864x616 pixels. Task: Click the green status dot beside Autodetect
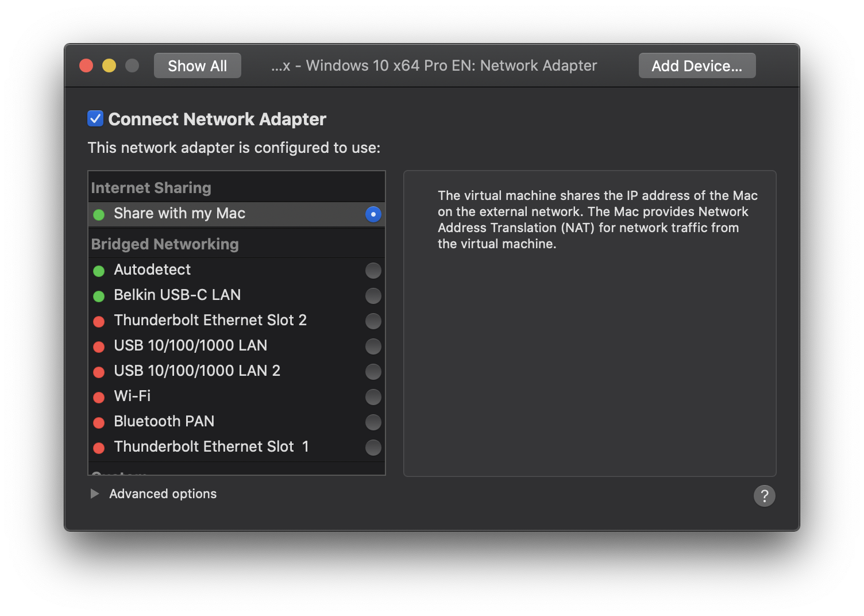99,271
